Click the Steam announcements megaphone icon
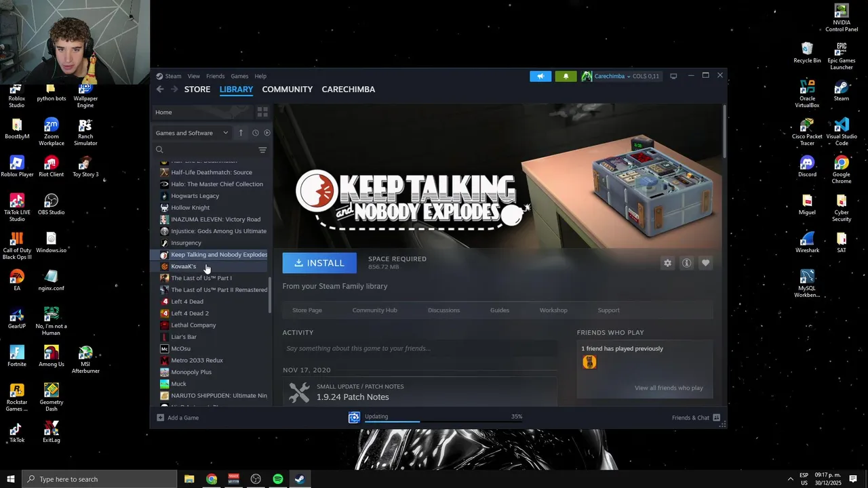Image resolution: width=868 pixels, height=488 pixels. click(540, 76)
